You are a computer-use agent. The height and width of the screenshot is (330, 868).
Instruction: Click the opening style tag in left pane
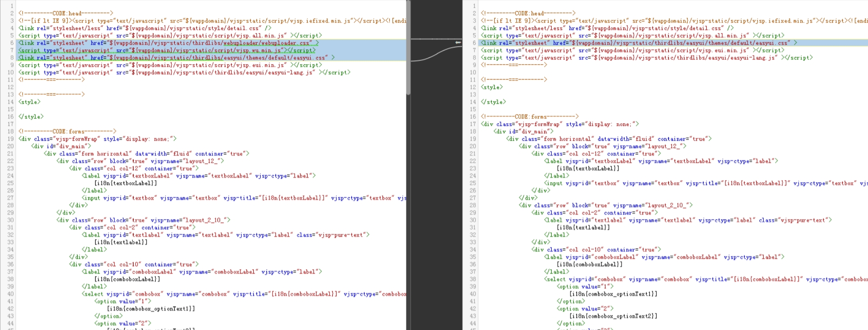(29, 102)
